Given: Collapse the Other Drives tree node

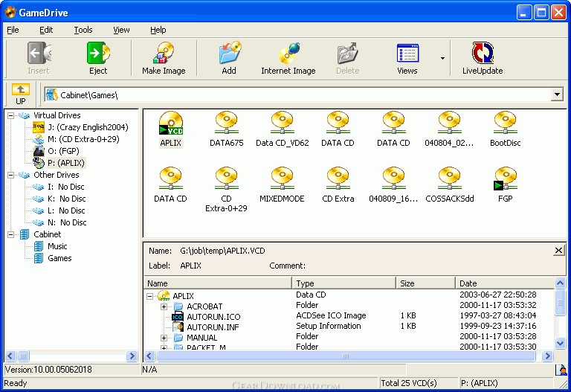Looking at the screenshot, I should click(11, 176).
